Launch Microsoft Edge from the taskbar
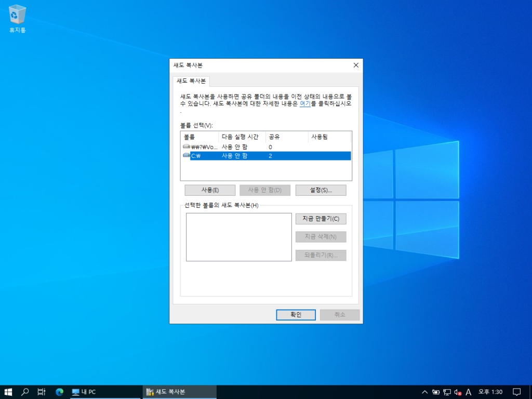The width and height of the screenshot is (532, 399). coord(59,392)
